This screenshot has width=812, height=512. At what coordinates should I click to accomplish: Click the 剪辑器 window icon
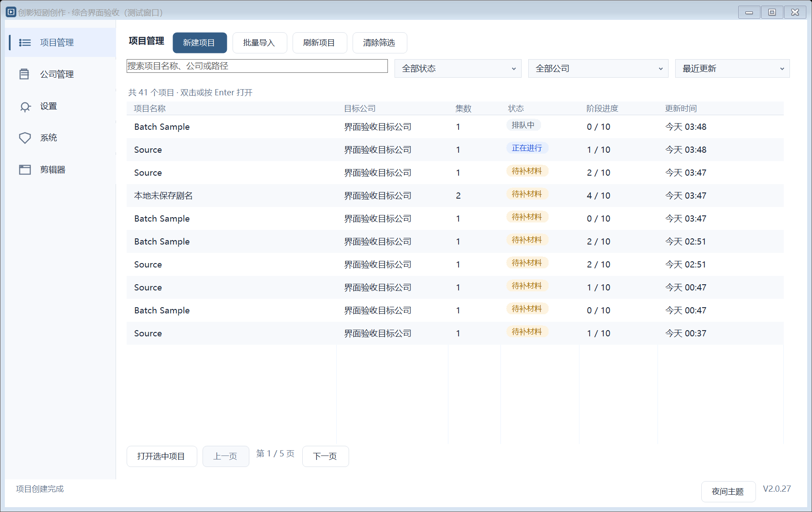point(25,169)
